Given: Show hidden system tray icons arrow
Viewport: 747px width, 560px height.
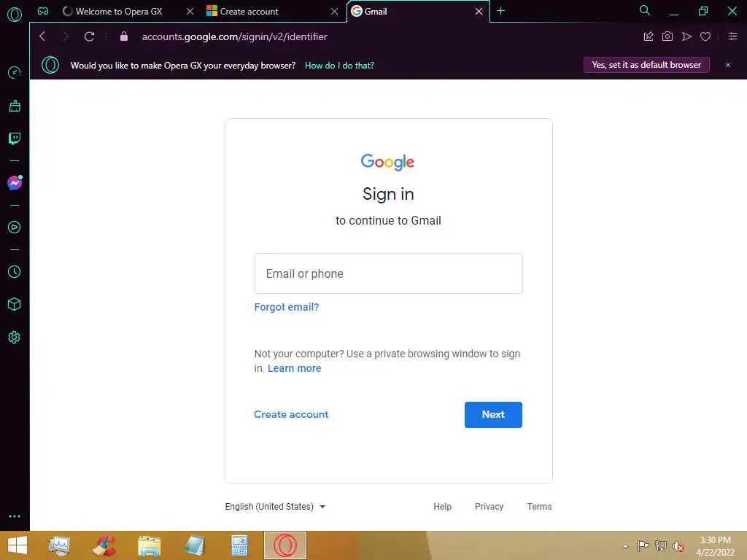Looking at the screenshot, I should [625, 546].
